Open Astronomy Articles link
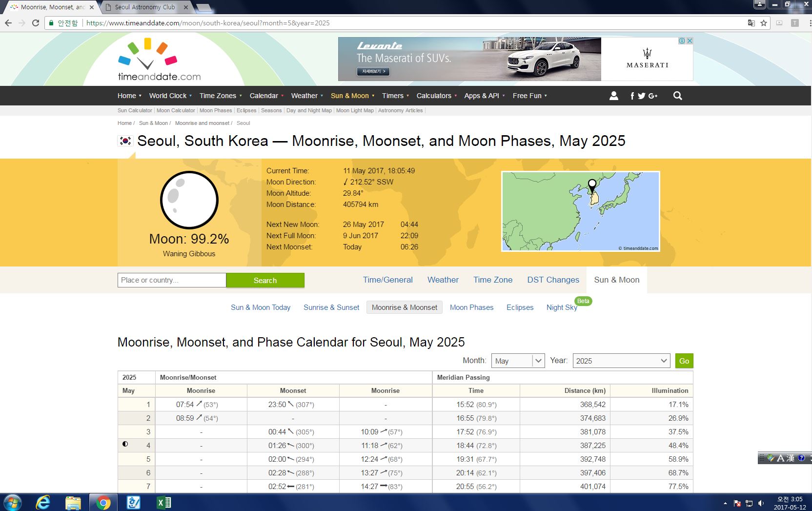The height and width of the screenshot is (511, 812). pyautogui.click(x=400, y=110)
